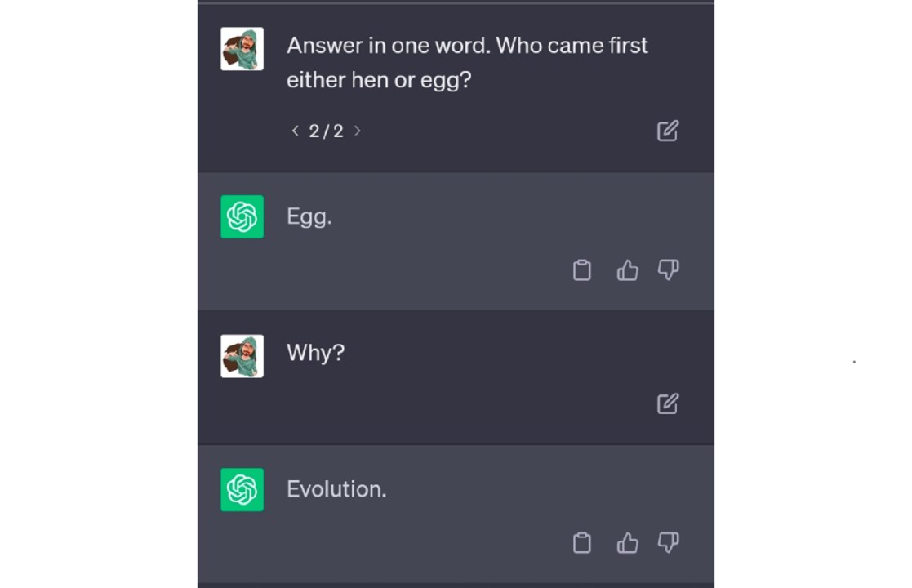Viewport: 912px width, 588px height.
Task: Give thumbs down to the 'Egg.' answer
Action: 668,270
